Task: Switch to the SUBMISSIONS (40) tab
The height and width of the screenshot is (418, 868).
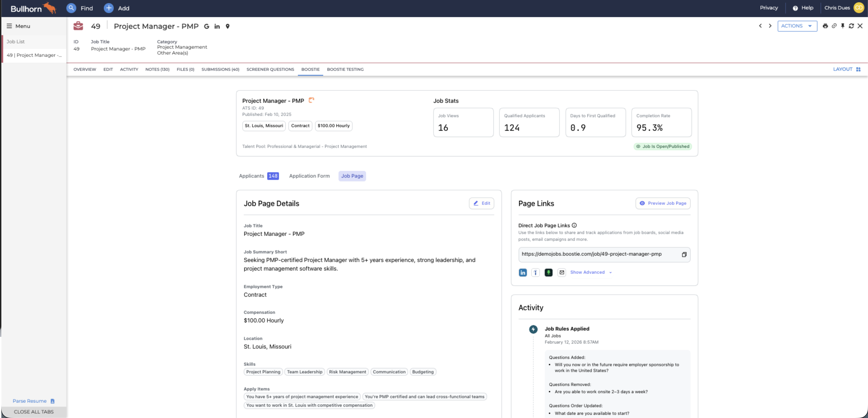Action: pos(220,69)
